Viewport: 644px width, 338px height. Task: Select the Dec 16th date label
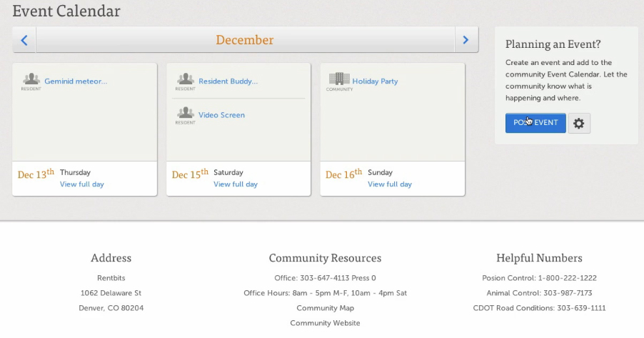tap(344, 174)
